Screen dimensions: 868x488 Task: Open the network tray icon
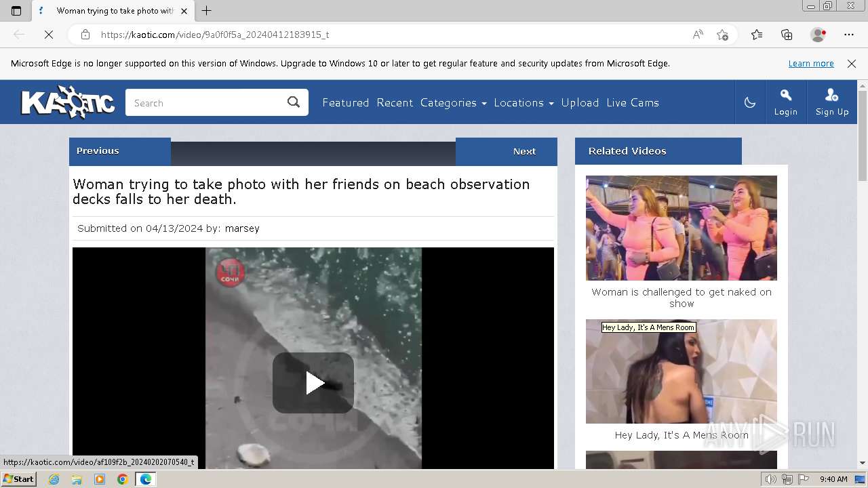tap(787, 479)
